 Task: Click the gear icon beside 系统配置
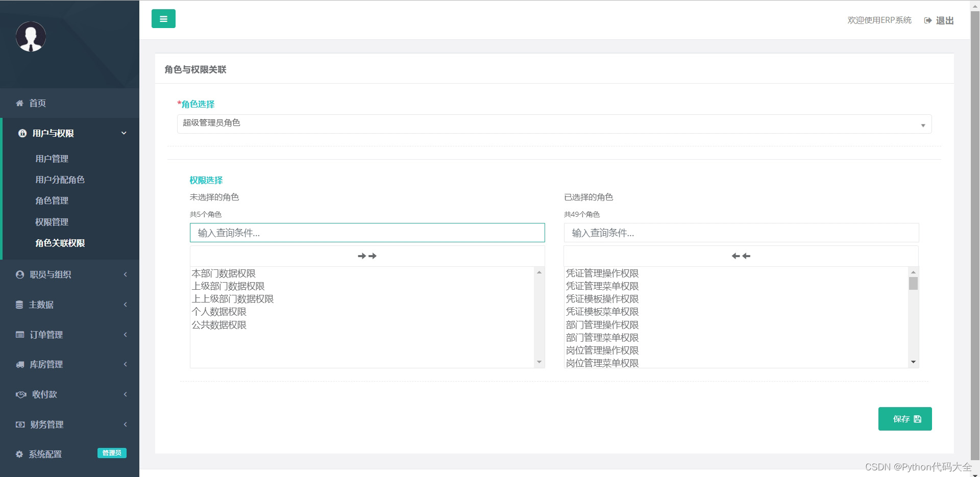(19, 454)
